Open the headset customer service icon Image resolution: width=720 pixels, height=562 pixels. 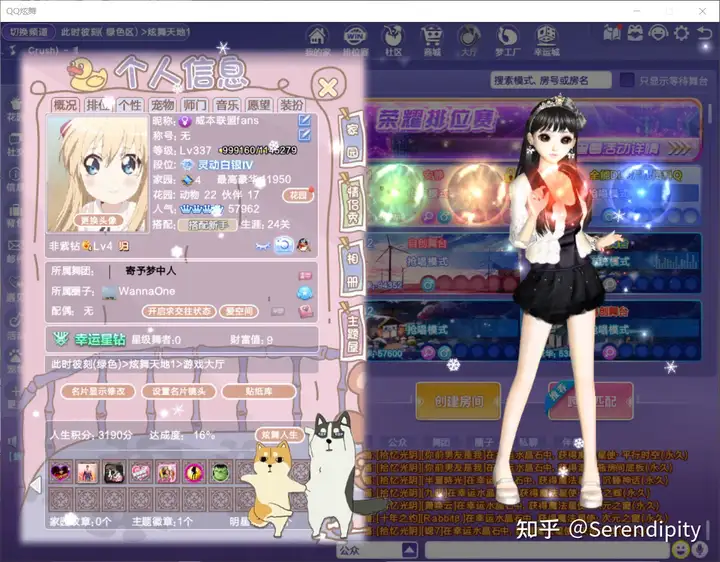[x=658, y=33]
